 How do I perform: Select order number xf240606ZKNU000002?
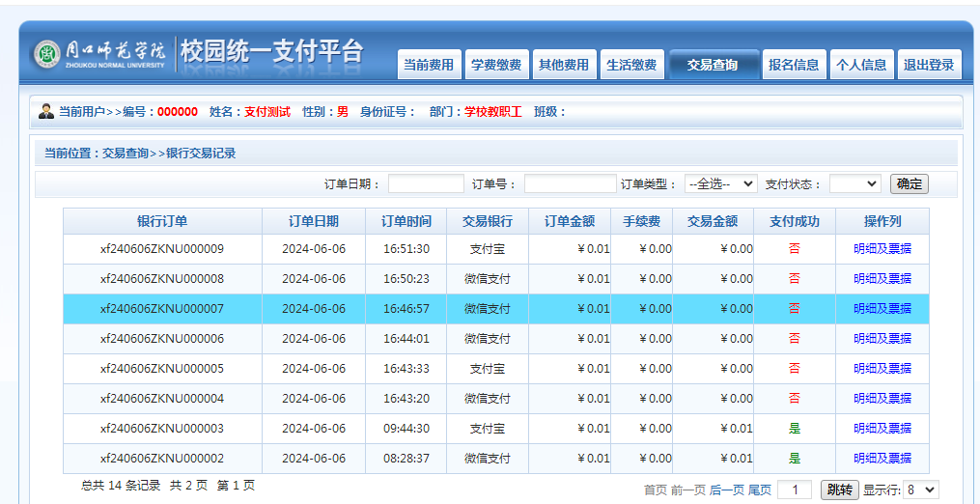[x=162, y=459]
